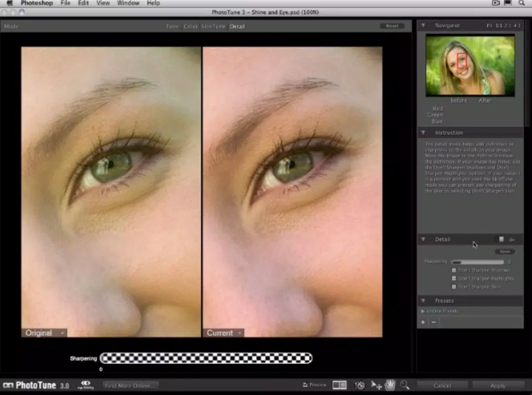Viewport: 532px width, 395px height.
Task: Click the Detail panel Sharpening slider
Action: tap(478, 262)
